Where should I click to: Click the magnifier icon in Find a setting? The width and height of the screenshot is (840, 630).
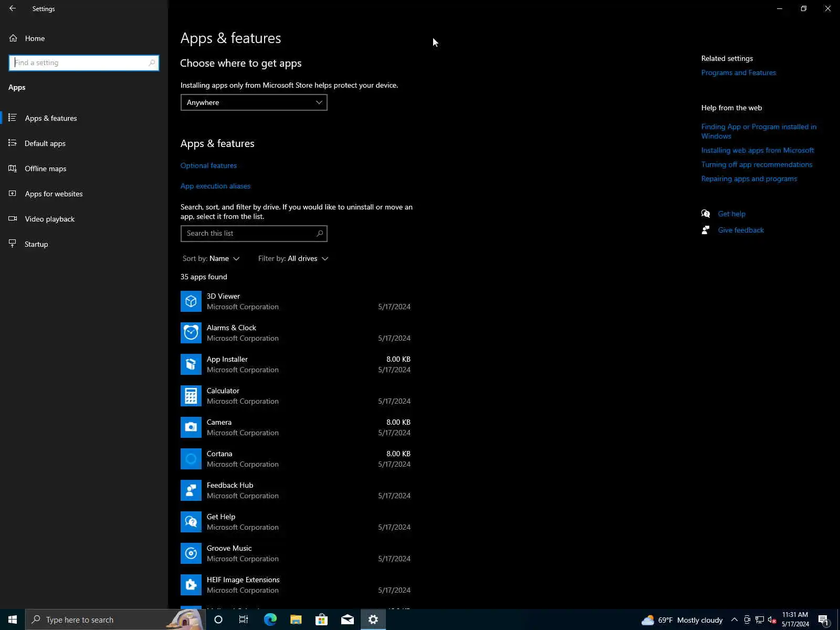click(152, 62)
